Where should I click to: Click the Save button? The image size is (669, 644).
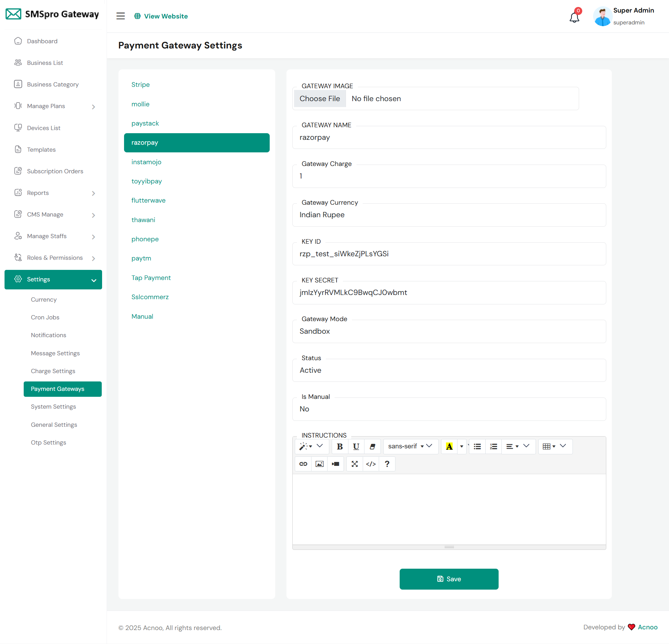[x=449, y=579]
